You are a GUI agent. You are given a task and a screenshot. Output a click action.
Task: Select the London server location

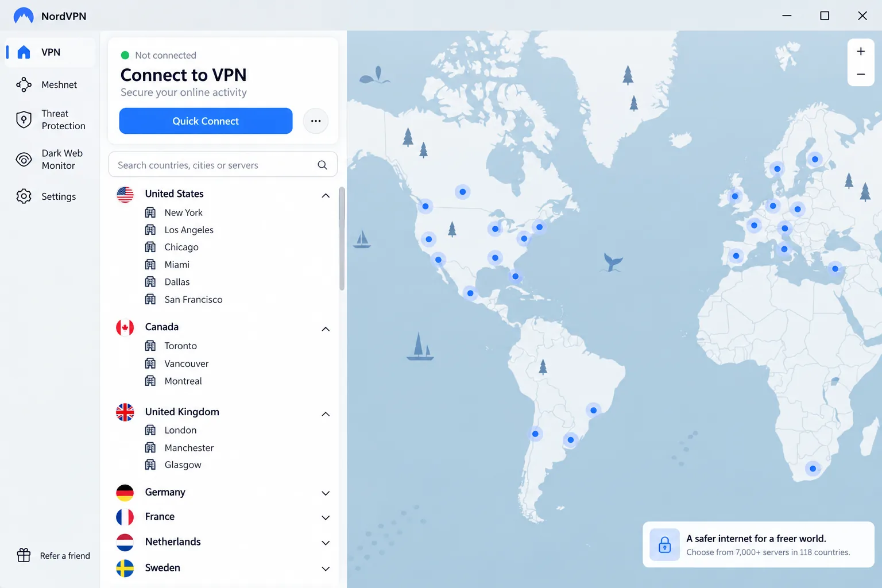click(180, 430)
